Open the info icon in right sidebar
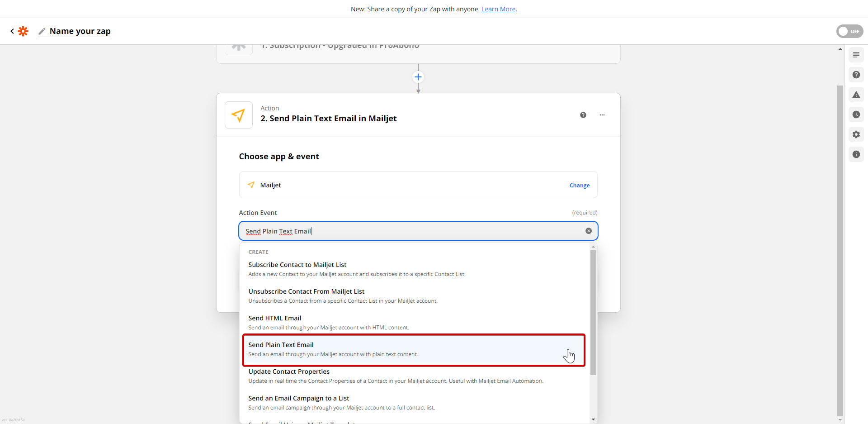The width and height of the screenshot is (868, 424). tap(856, 154)
